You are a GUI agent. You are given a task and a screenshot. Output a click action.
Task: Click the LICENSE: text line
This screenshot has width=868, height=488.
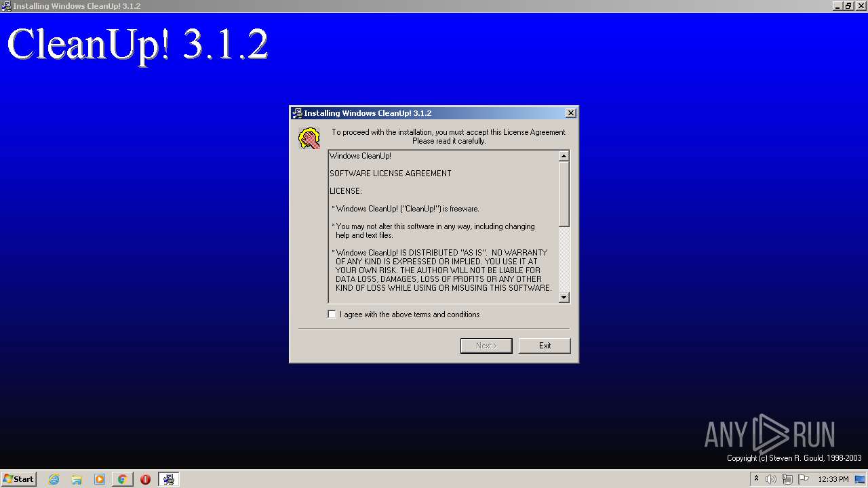tap(346, 191)
